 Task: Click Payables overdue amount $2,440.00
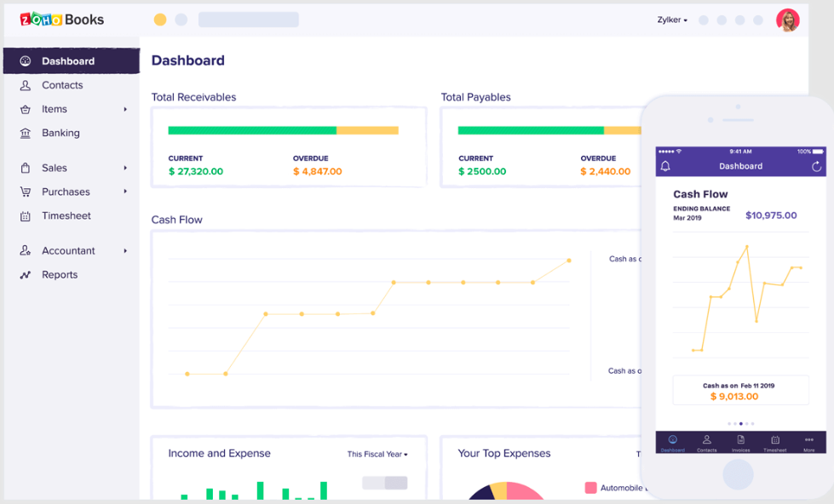click(x=606, y=171)
